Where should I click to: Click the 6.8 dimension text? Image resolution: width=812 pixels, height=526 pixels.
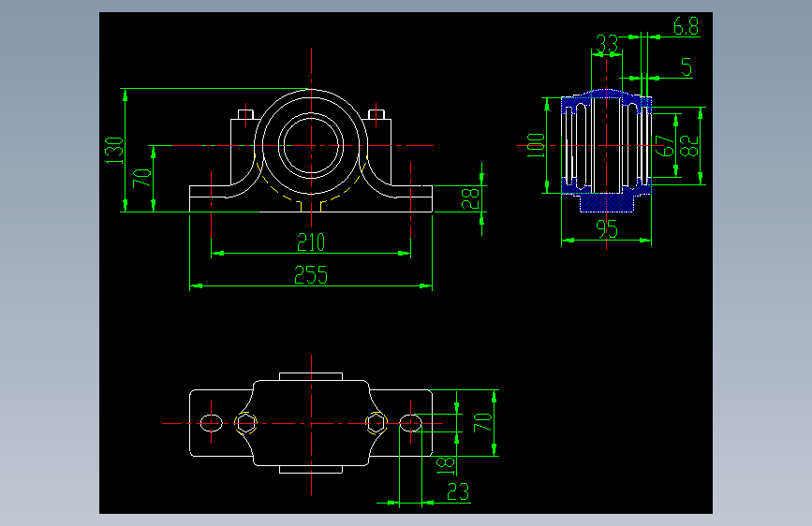click(687, 26)
